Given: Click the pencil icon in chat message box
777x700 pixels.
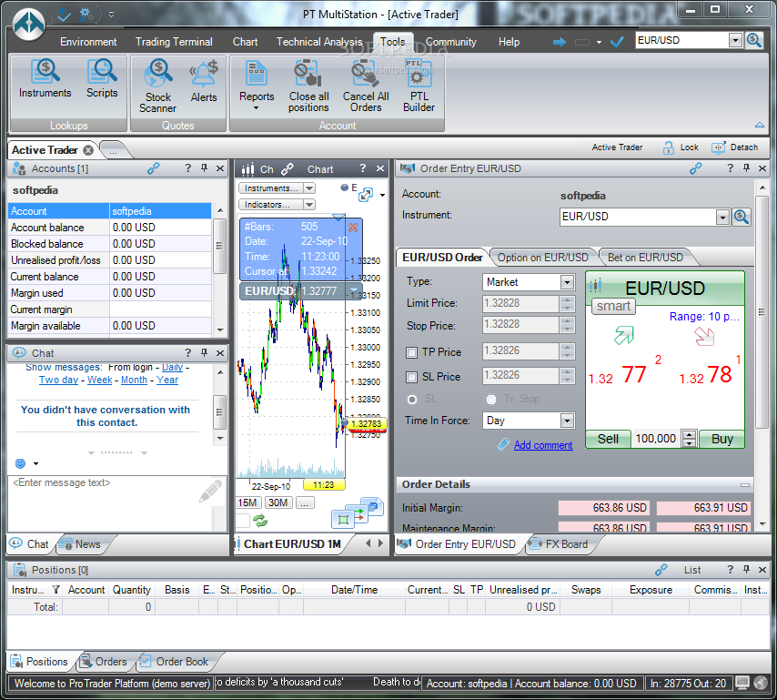Looking at the screenshot, I should 210,491.
